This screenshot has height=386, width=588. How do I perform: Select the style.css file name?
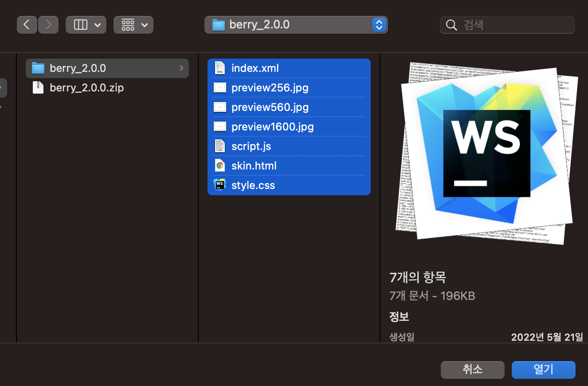click(253, 185)
